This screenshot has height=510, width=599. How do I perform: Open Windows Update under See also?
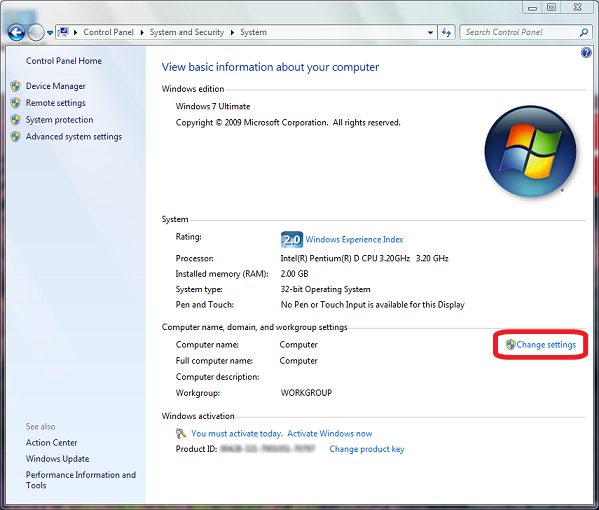(57, 458)
